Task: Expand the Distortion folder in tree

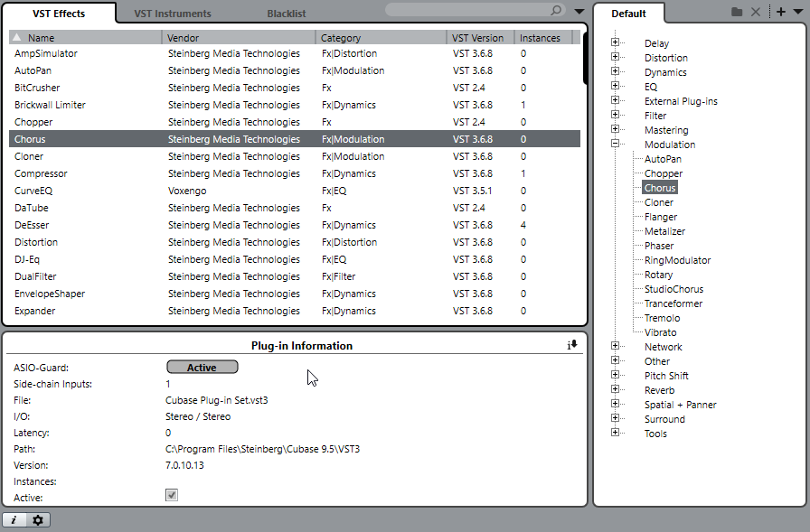Action: [x=615, y=57]
